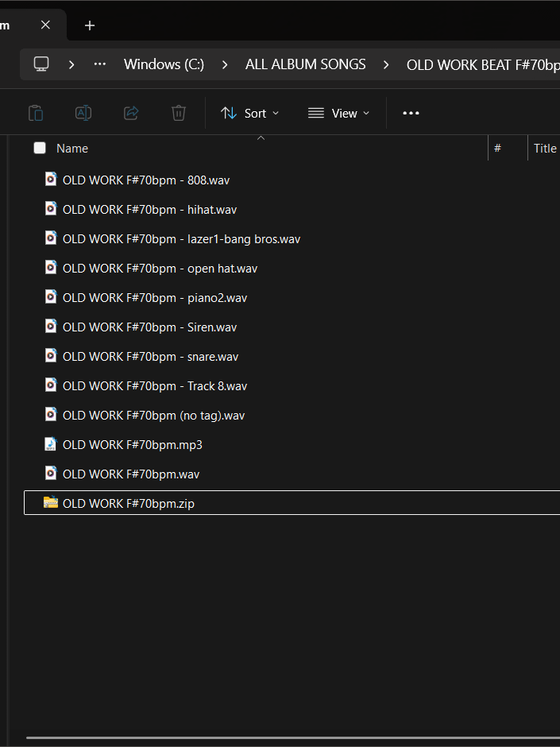Click the Delete trash can icon
The width and height of the screenshot is (560, 747).
click(179, 113)
